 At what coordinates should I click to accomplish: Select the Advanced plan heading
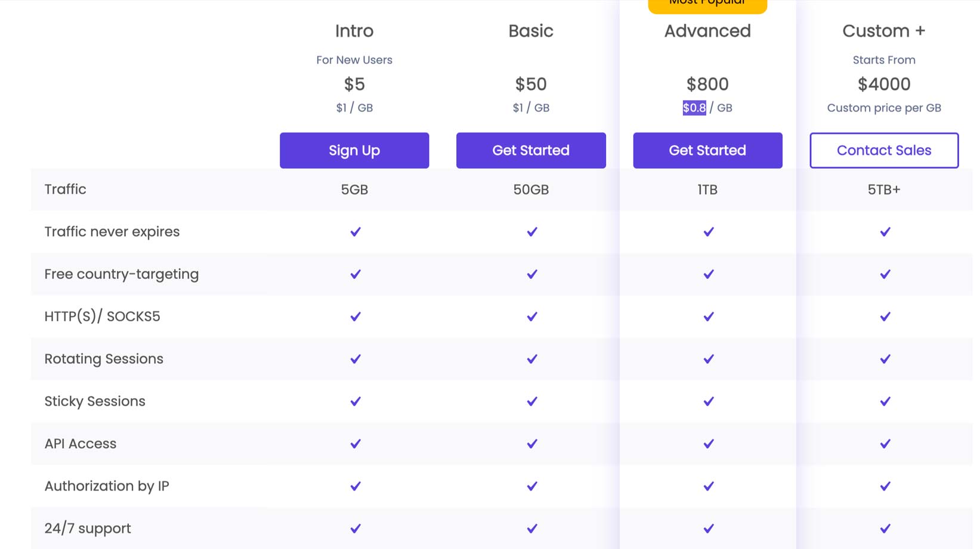[707, 31]
